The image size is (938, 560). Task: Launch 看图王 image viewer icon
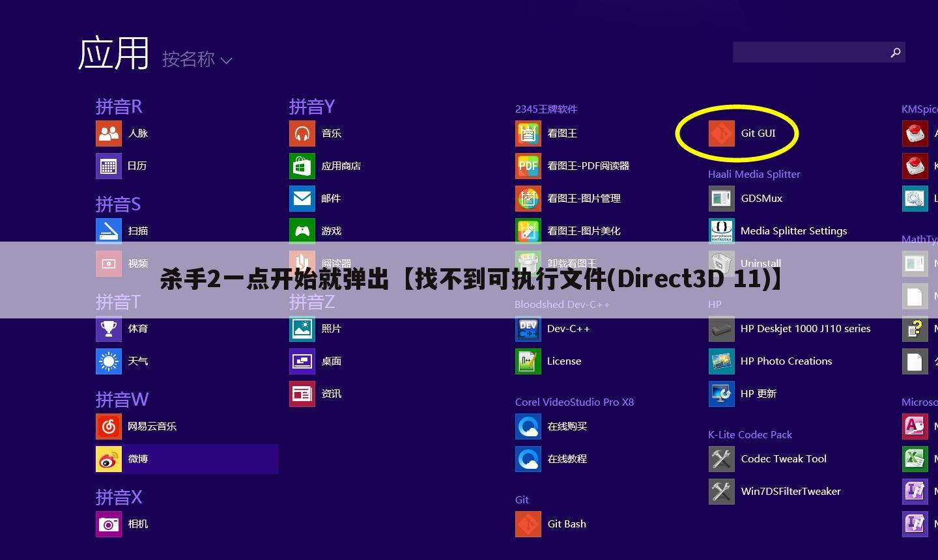pyautogui.click(x=528, y=133)
